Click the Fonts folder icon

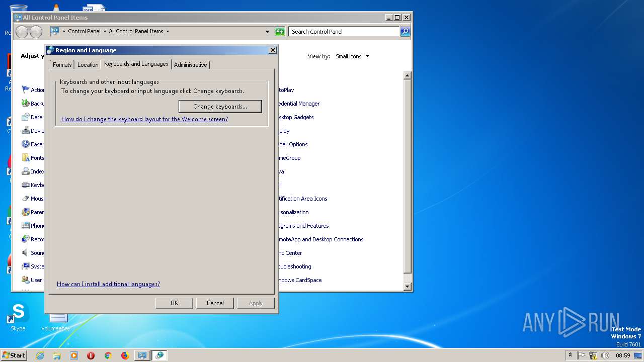click(x=26, y=157)
